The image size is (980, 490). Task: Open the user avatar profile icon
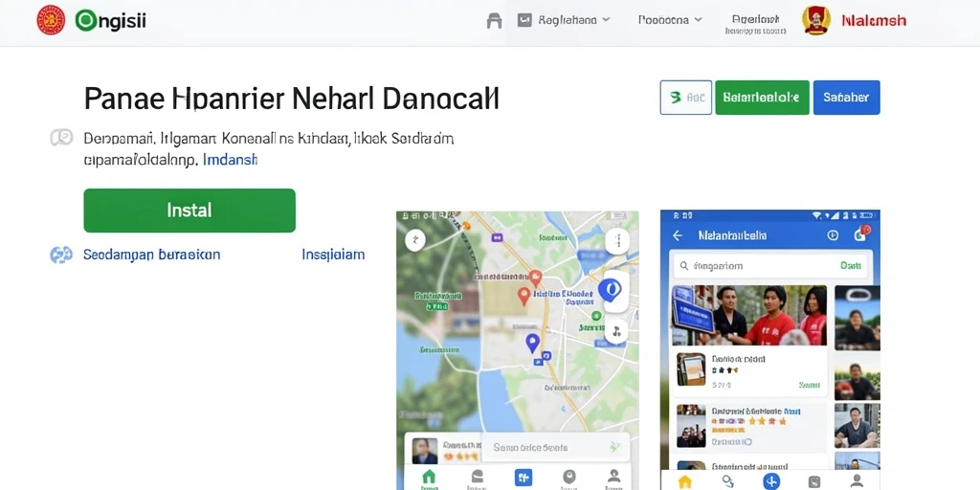(816, 21)
